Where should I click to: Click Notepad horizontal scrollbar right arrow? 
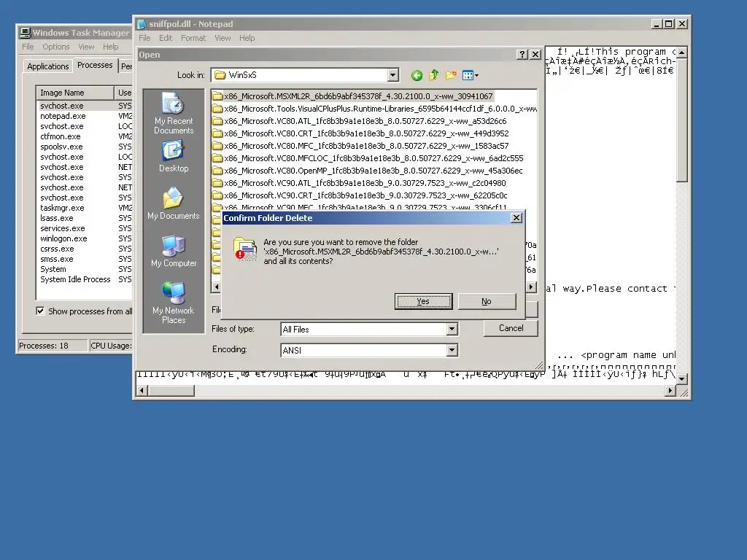(670, 391)
